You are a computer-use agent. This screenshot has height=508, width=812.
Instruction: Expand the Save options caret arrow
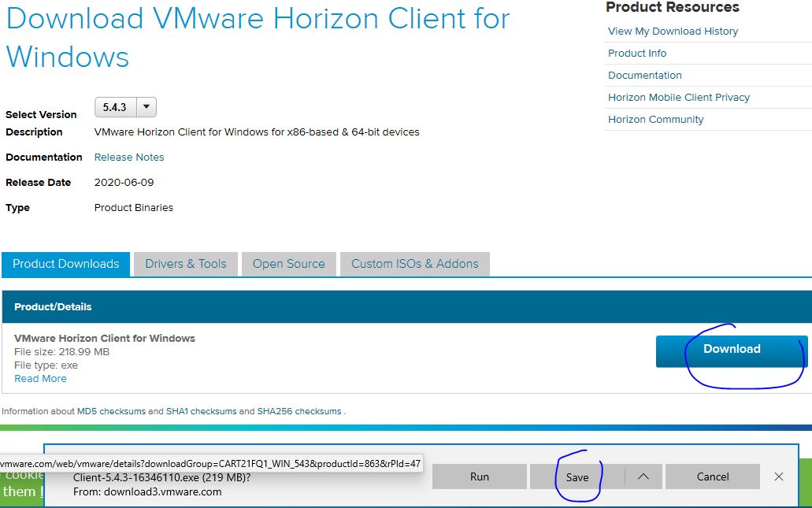tap(643, 476)
